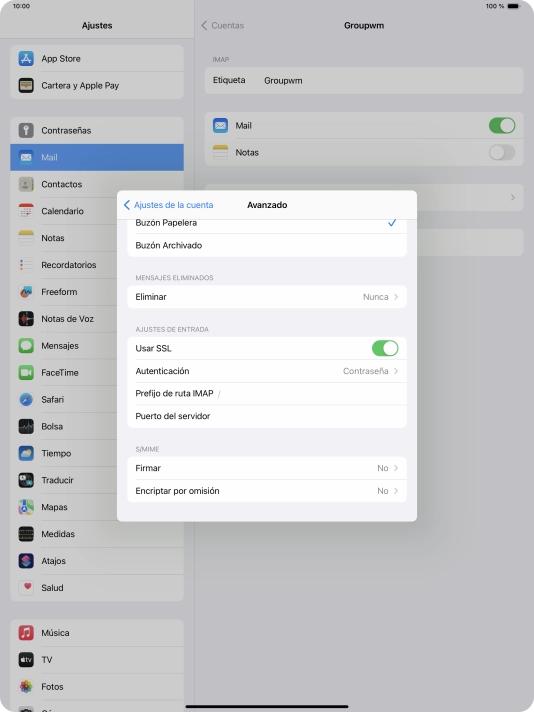Select the Música icon in sidebar
The height and width of the screenshot is (712, 534).
tap(26, 633)
